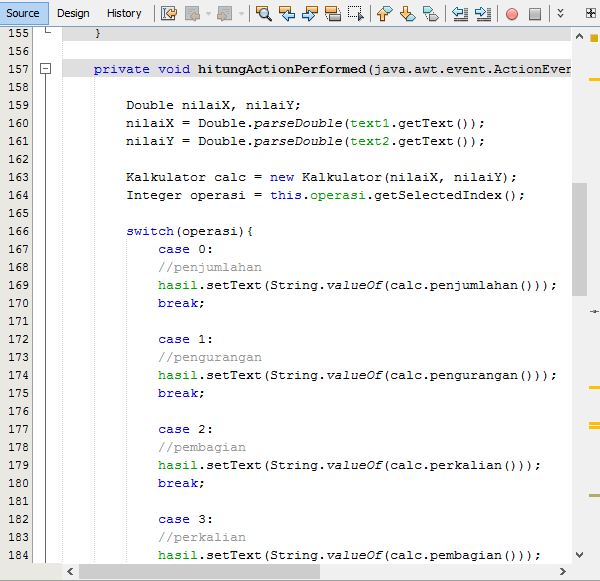Go to the previous bookmark
This screenshot has width=600, height=581.
coord(385,14)
